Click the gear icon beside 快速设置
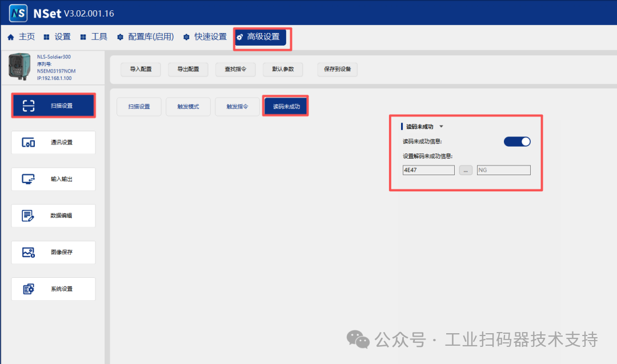 pyautogui.click(x=186, y=37)
